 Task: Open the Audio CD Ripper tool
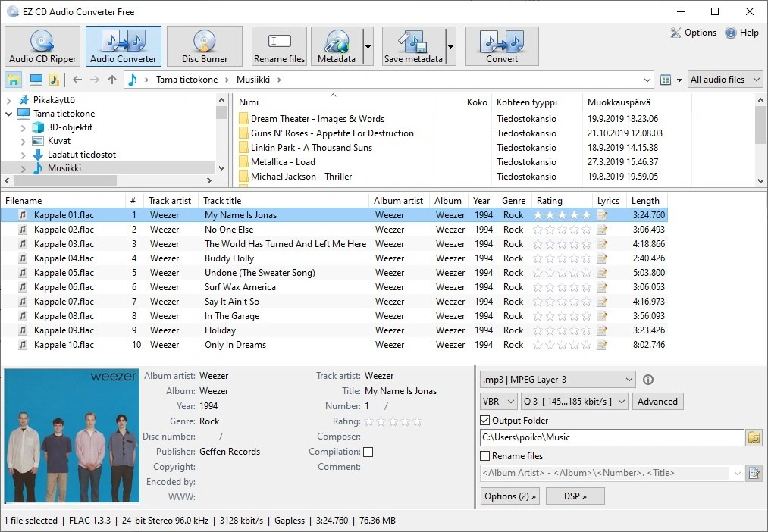(x=42, y=45)
